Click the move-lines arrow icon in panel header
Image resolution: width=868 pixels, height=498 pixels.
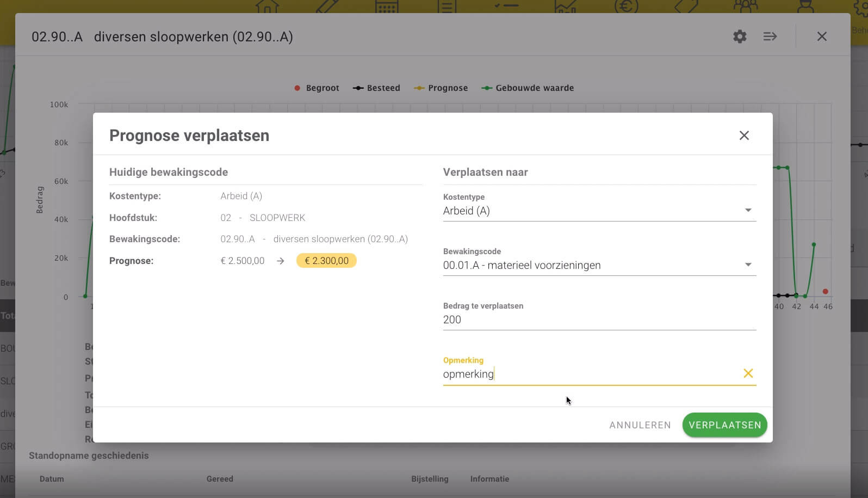pyautogui.click(x=770, y=36)
